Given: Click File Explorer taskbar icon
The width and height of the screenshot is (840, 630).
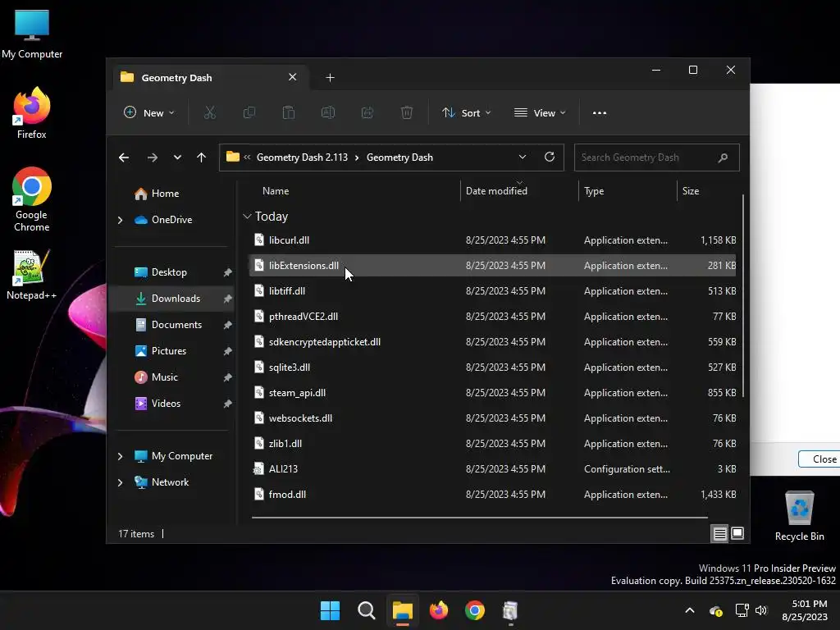Looking at the screenshot, I should (402, 610).
